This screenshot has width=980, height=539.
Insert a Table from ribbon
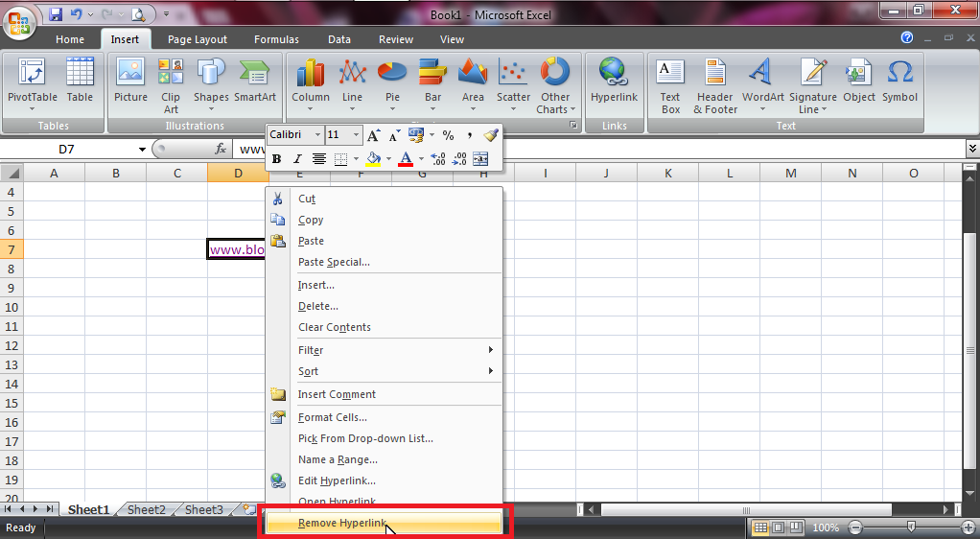point(80,80)
